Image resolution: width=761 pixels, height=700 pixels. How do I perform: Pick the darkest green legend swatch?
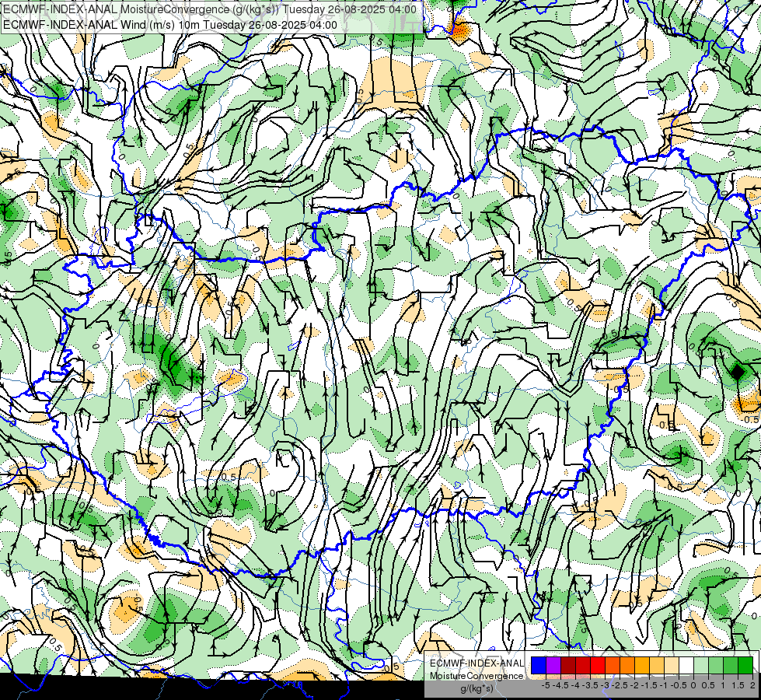(x=745, y=666)
